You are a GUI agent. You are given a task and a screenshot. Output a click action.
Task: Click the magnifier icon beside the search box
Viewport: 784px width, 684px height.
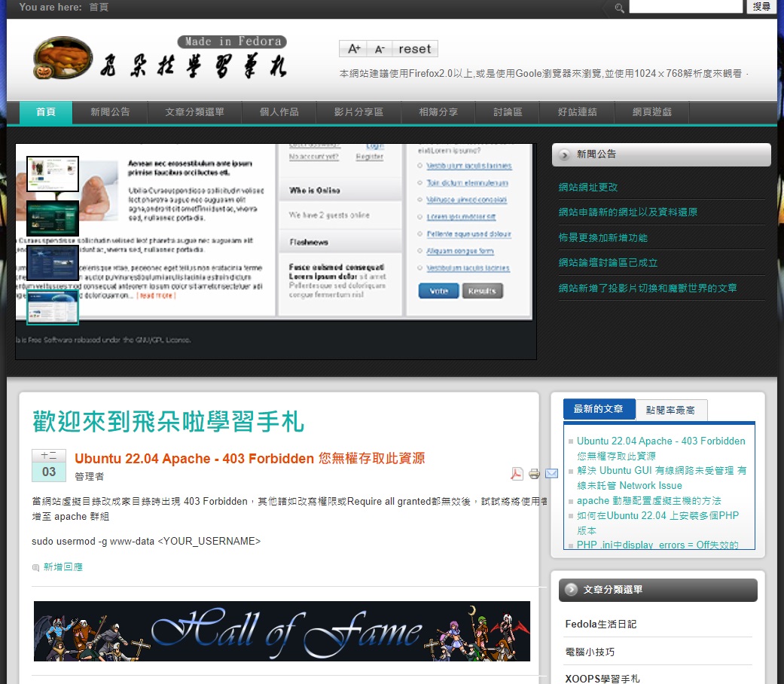coord(619,8)
